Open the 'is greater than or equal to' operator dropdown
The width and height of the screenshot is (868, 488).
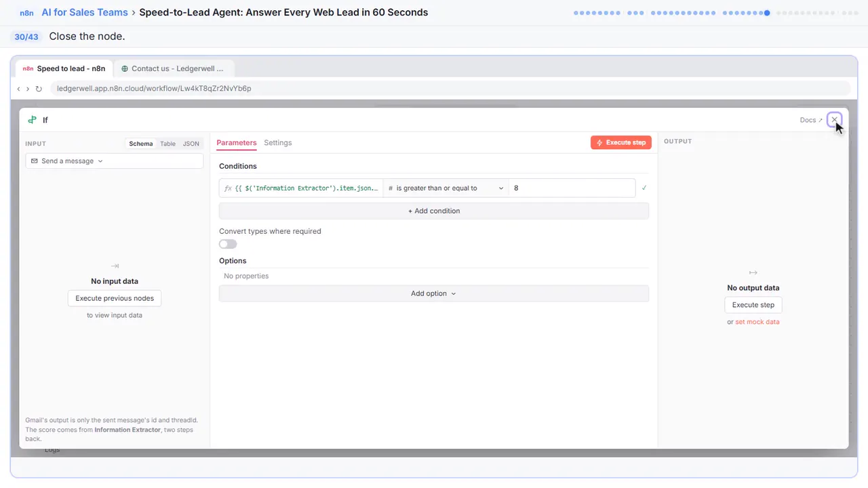(x=445, y=188)
